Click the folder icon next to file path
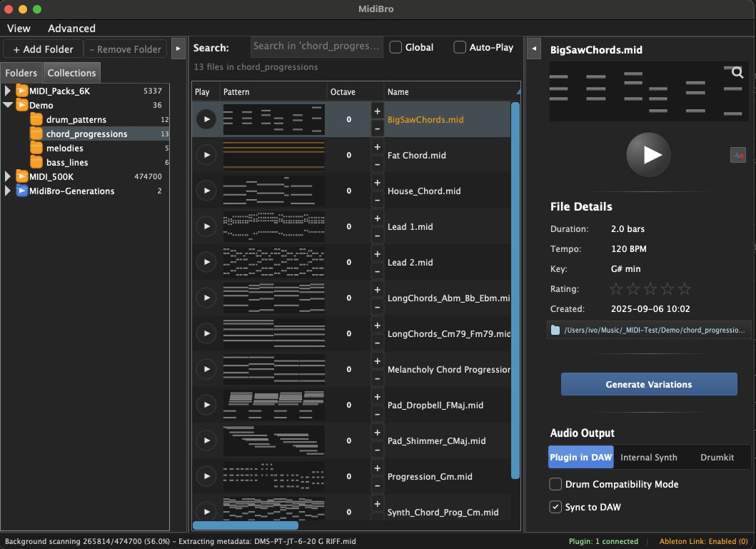 (555, 331)
